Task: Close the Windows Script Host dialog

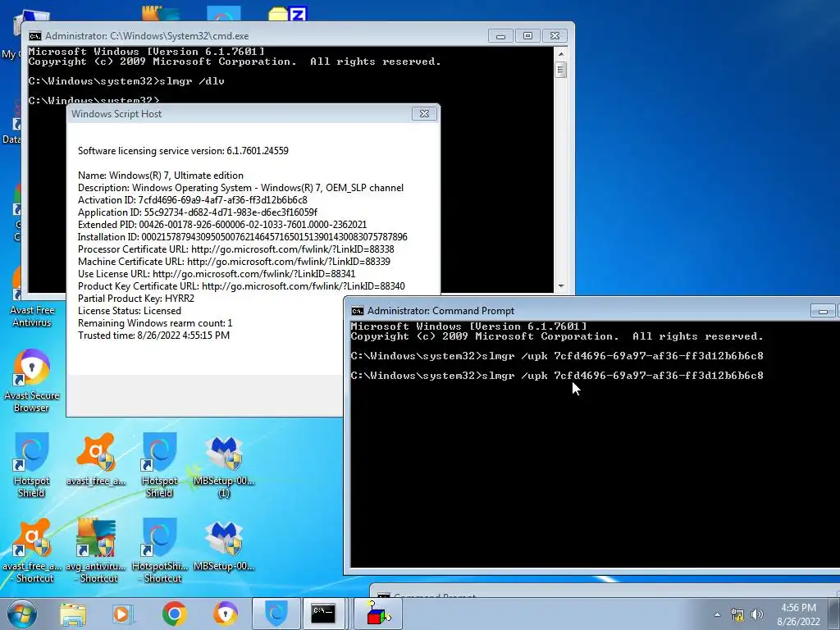Action: point(424,113)
